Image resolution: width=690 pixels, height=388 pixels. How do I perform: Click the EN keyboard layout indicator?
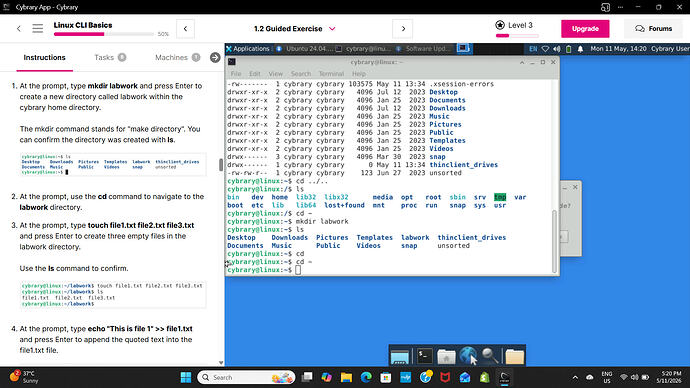[533, 49]
